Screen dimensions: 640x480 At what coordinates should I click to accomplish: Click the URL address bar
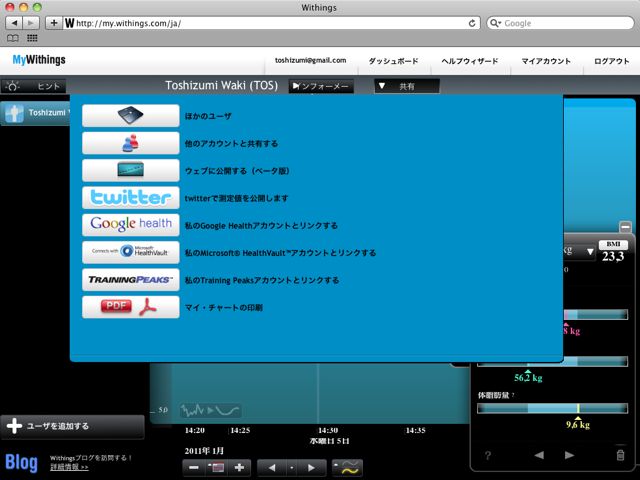click(x=271, y=23)
